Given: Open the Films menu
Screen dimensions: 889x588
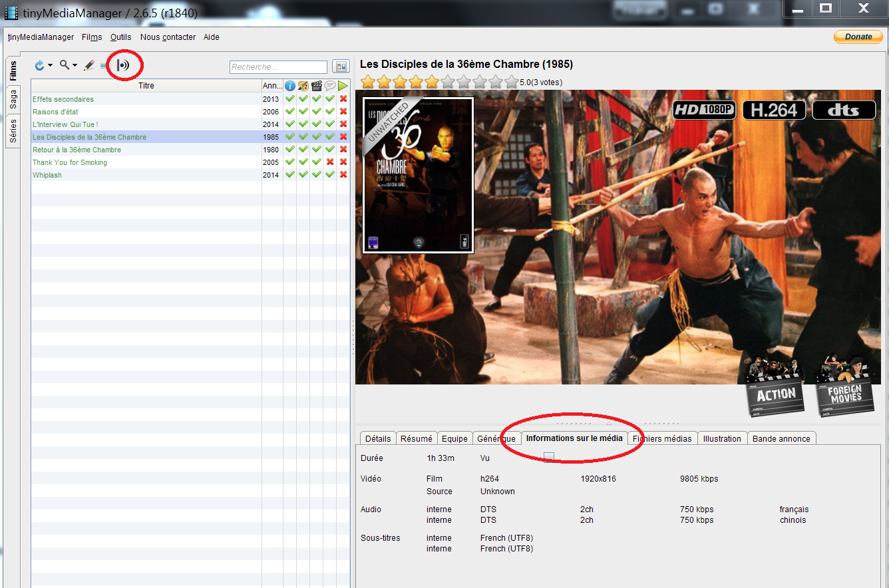Looking at the screenshot, I should (92, 37).
